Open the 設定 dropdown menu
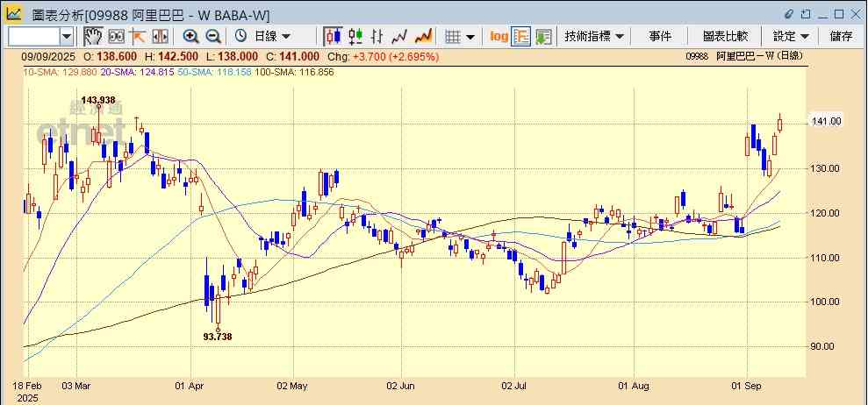This screenshot has width=868, height=405. point(791,37)
